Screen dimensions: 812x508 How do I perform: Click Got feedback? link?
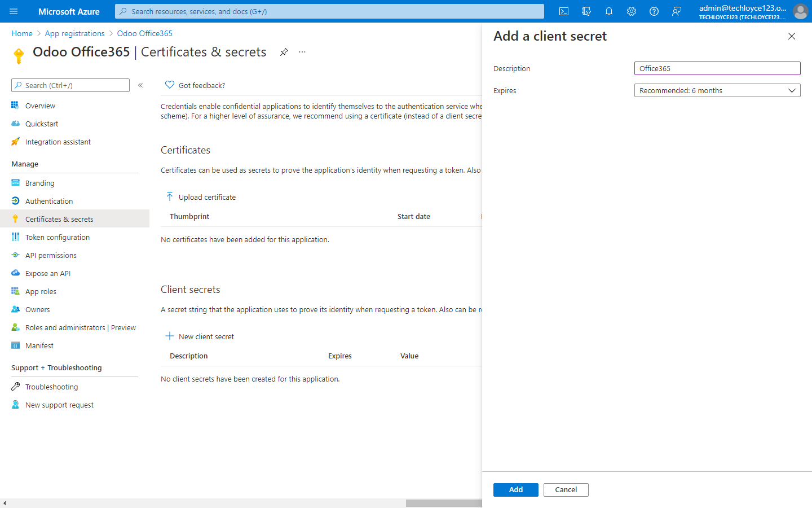pyautogui.click(x=202, y=85)
